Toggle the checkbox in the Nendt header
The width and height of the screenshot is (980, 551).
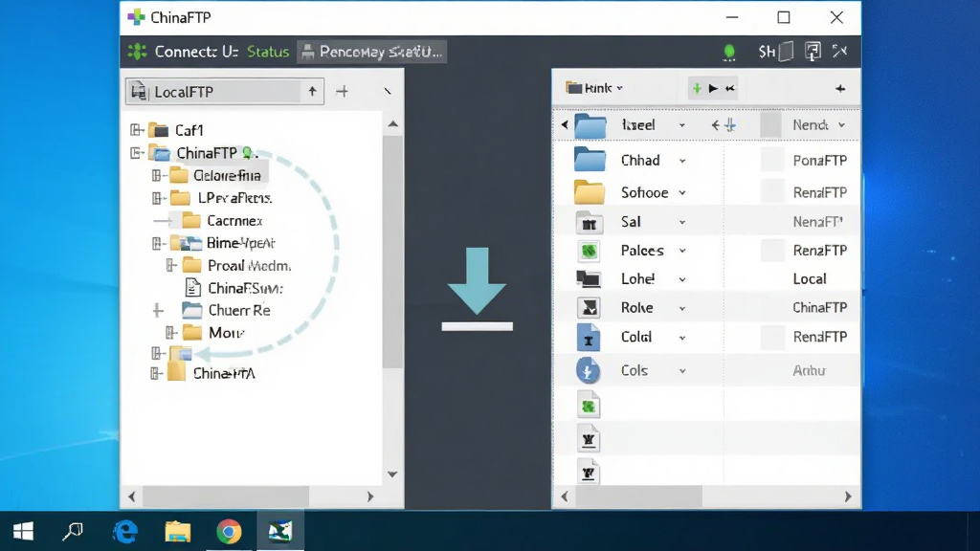coord(770,125)
